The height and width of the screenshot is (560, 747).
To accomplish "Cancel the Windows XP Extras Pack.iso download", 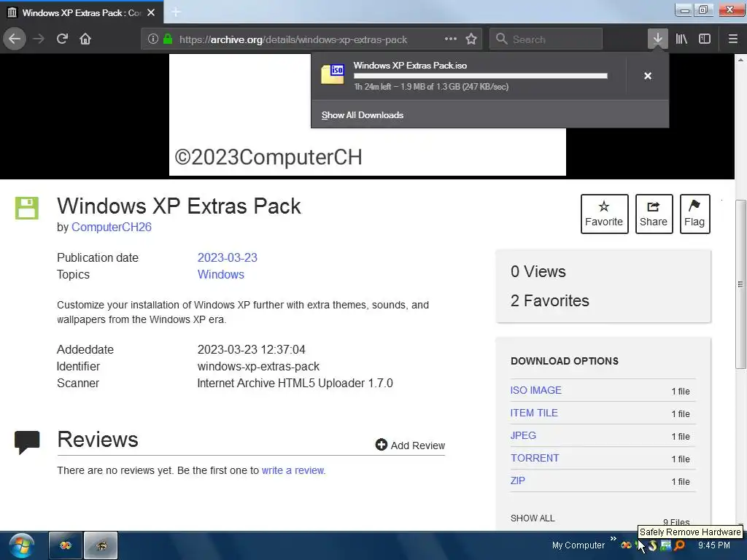I will [648, 76].
